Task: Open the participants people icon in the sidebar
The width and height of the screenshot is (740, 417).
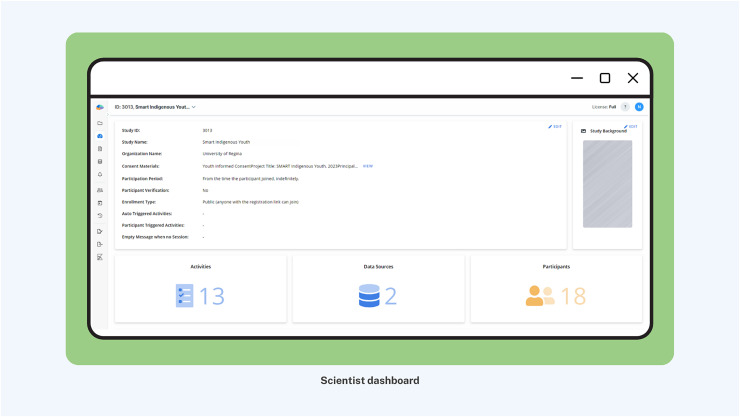Action: (x=100, y=190)
